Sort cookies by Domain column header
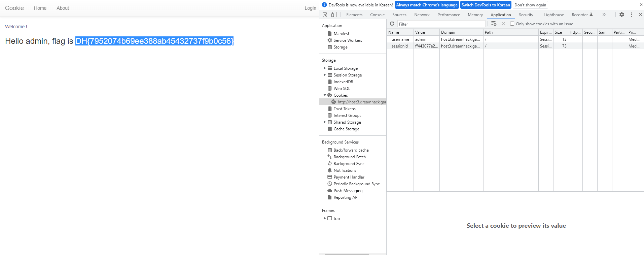644x255 pixels. point(461,32)
